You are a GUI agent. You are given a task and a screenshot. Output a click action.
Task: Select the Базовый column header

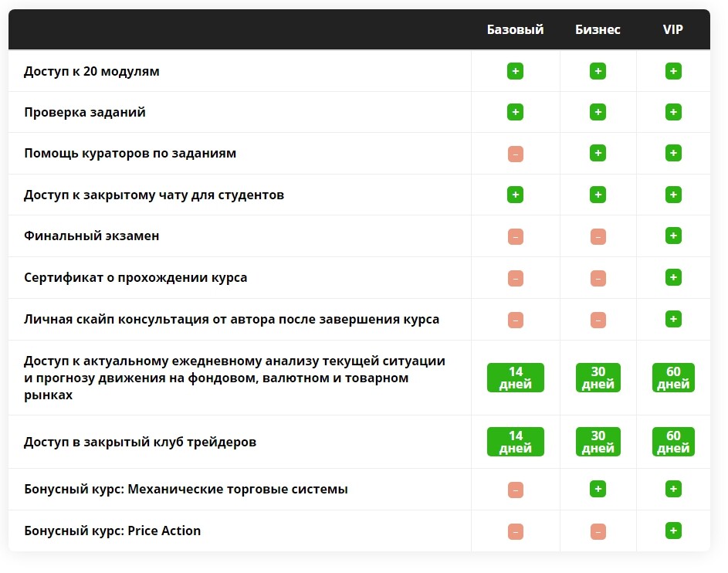(515, 29)
